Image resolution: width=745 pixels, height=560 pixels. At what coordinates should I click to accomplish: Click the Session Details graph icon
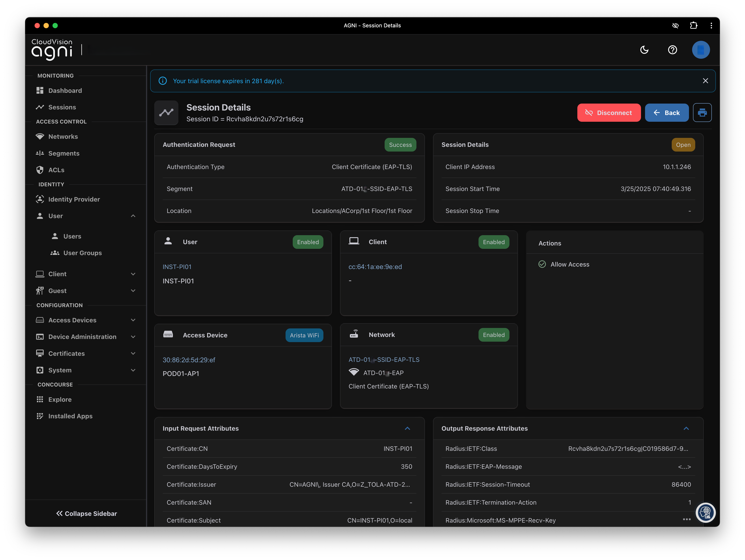(x=166, y=113)
